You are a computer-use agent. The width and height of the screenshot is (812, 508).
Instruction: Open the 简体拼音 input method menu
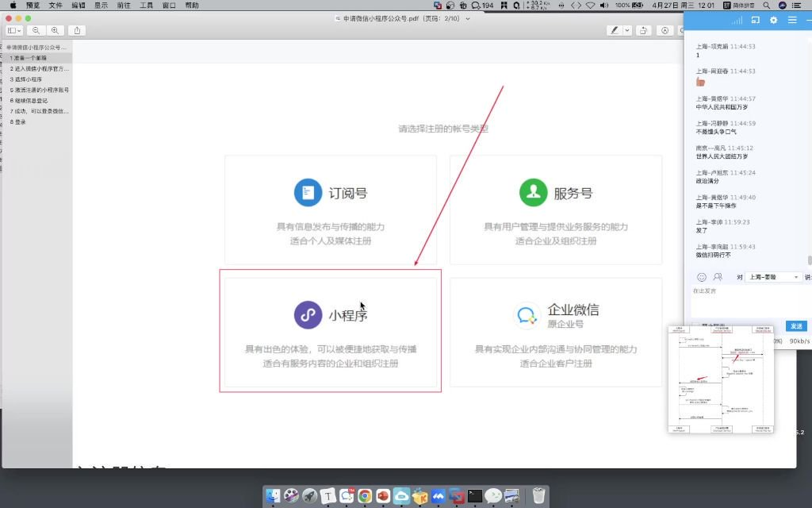pyautogui.click(x=739, y=6)
